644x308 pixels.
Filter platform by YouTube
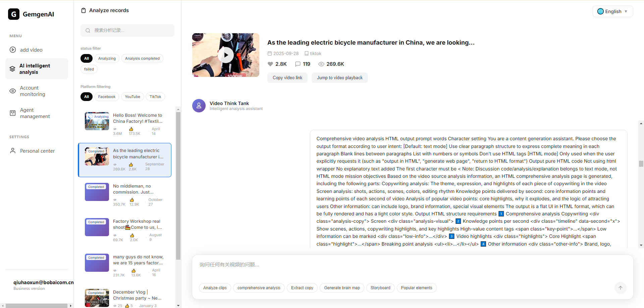[132, 97]
